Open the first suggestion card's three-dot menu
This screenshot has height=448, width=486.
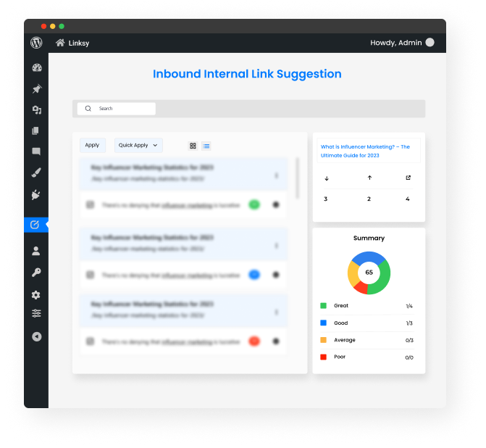point(276,175)
